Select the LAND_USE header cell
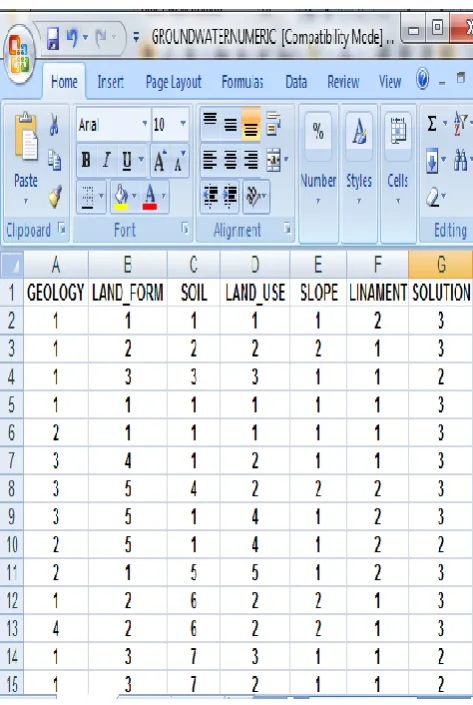The image size is (473, 705). click(x=255, y=293)
